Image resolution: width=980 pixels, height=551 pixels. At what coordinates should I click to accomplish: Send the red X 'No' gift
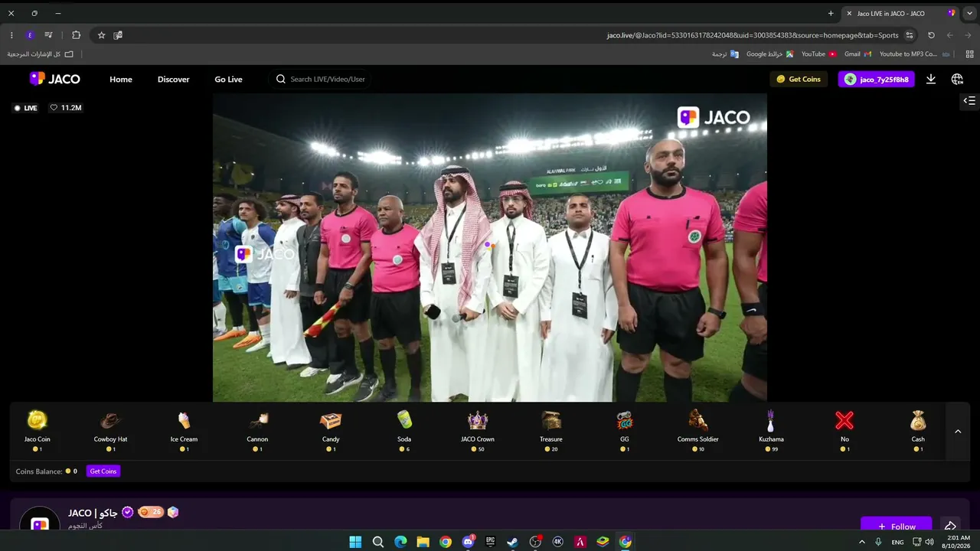[x=844, y=431]
